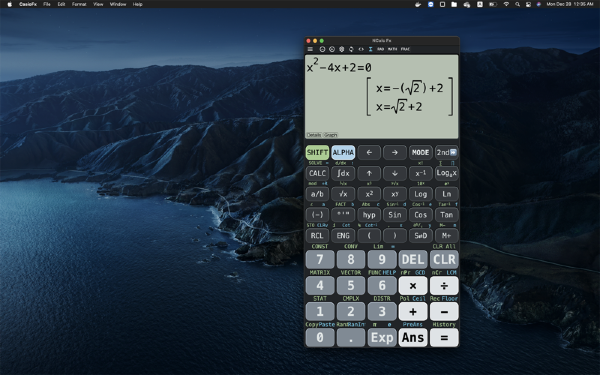Click the Tan key
Screen dimensions: 600x375
(x=447, y=215)
